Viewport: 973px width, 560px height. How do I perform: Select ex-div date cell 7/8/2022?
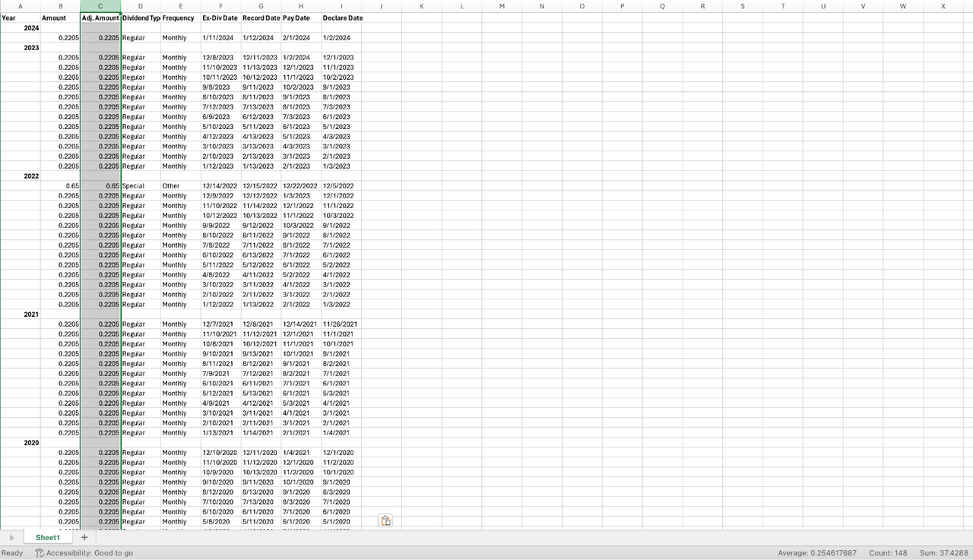(220, 245)
